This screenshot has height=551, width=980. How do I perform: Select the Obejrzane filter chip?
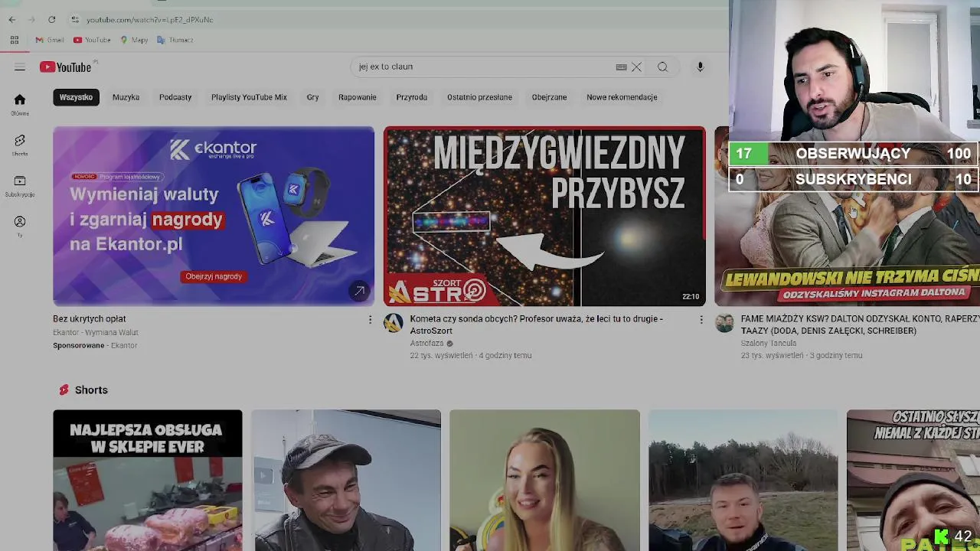point(549,97)
